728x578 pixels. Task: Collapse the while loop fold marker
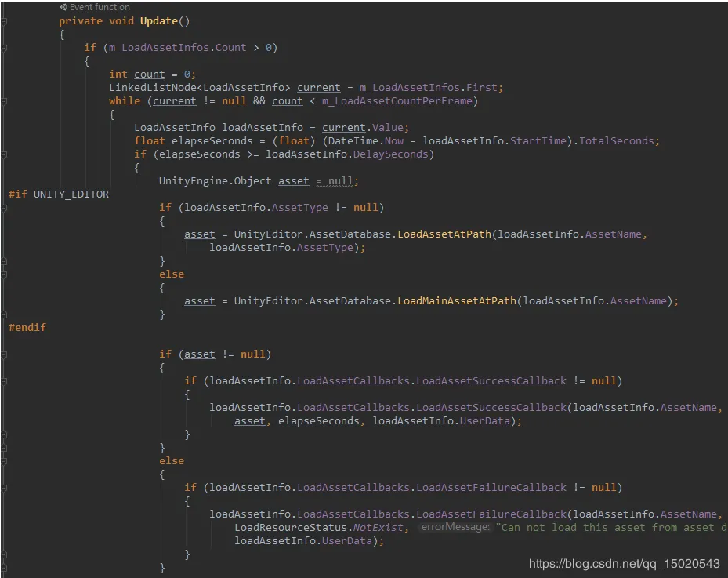(x=4, y=101)
